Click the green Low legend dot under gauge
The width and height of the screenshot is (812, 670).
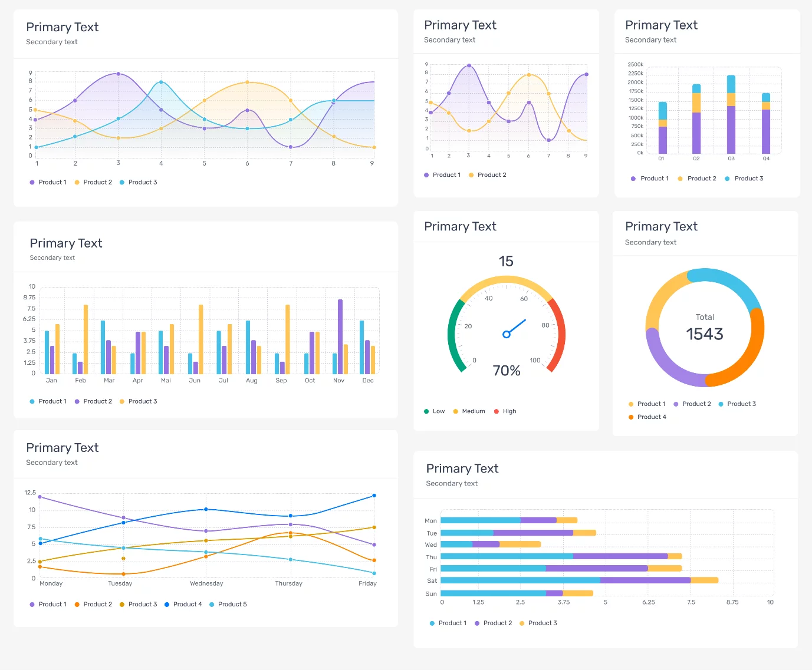pos(426,411)
